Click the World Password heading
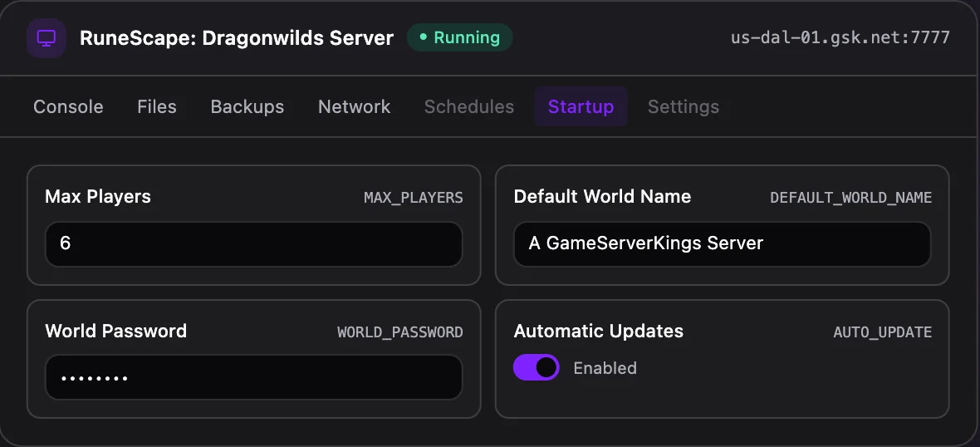Screen dimensions: 980x447 (116, 331)
